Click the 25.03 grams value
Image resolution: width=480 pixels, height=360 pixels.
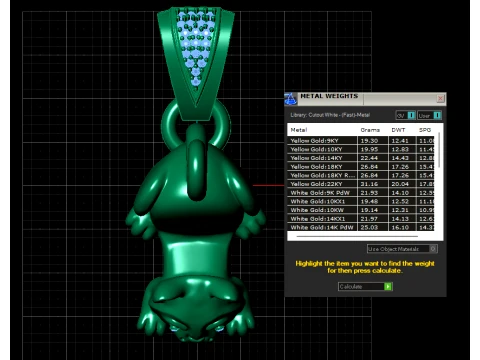click(x=369, y=227)
